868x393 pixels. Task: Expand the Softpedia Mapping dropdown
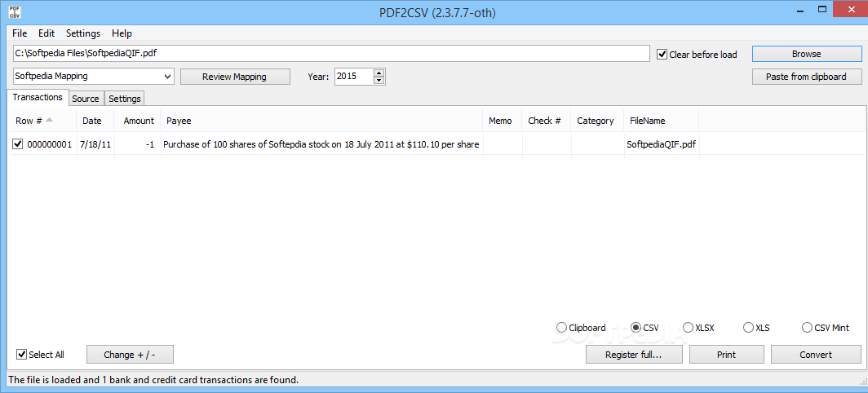pyautogui.click(x=168, y=77)
